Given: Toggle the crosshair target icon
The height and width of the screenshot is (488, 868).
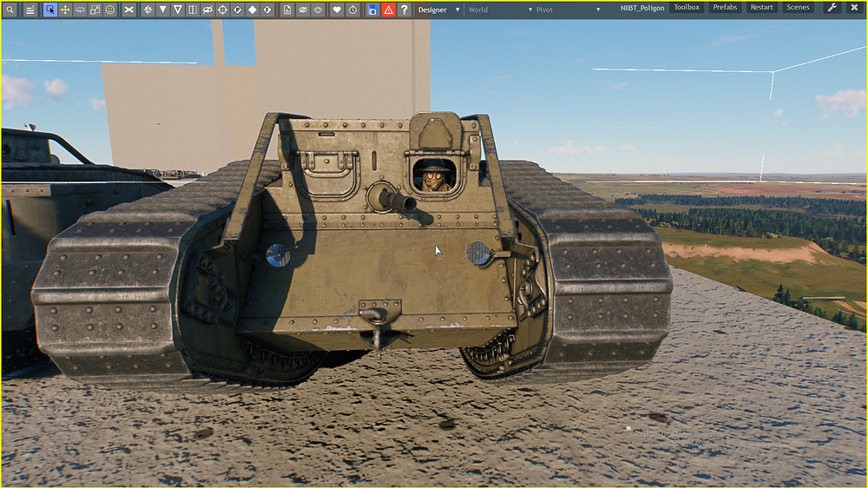Looking at the screenshot, I should [222, 10].
